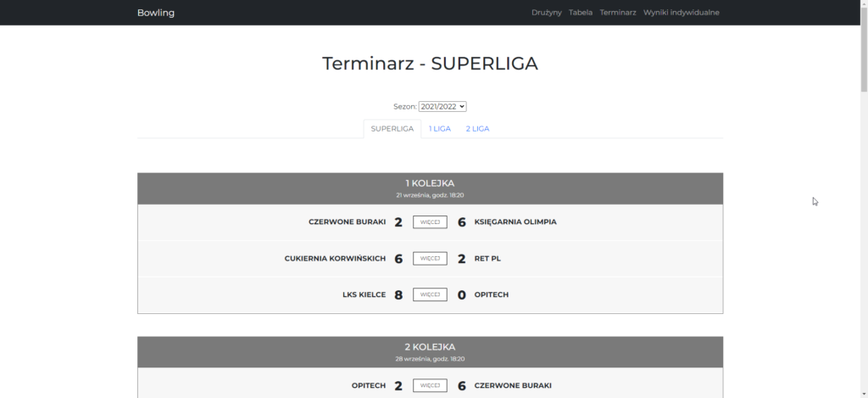The height and width of the screenshot is (398, 868).
Task: Click WIĘCEJ for LKS Kielce vs Opitech
Action: 430,294
